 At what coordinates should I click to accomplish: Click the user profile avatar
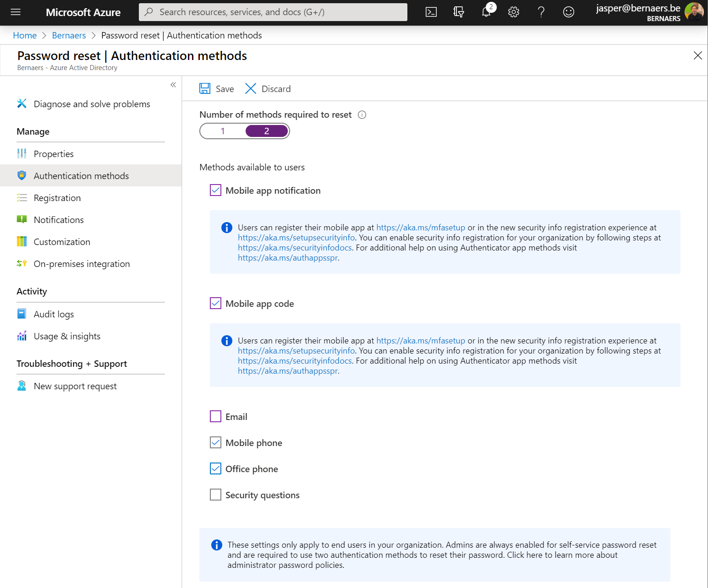694,12
